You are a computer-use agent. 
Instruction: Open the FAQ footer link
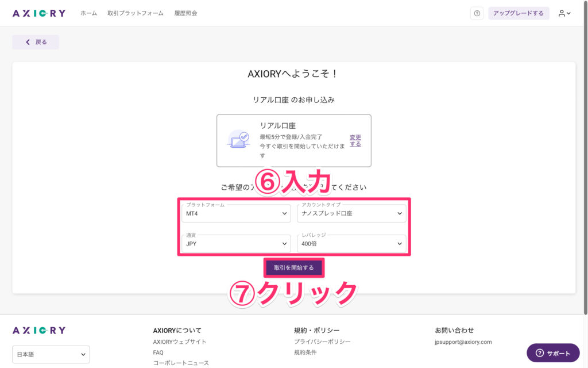point(158,352)
